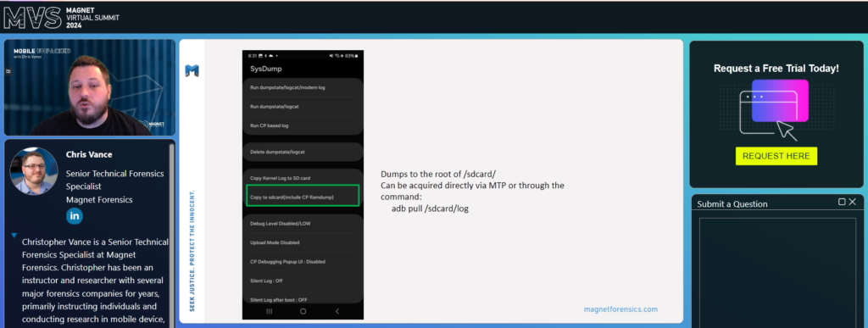Pop out the Submit a Question panel

coord(842,202)
